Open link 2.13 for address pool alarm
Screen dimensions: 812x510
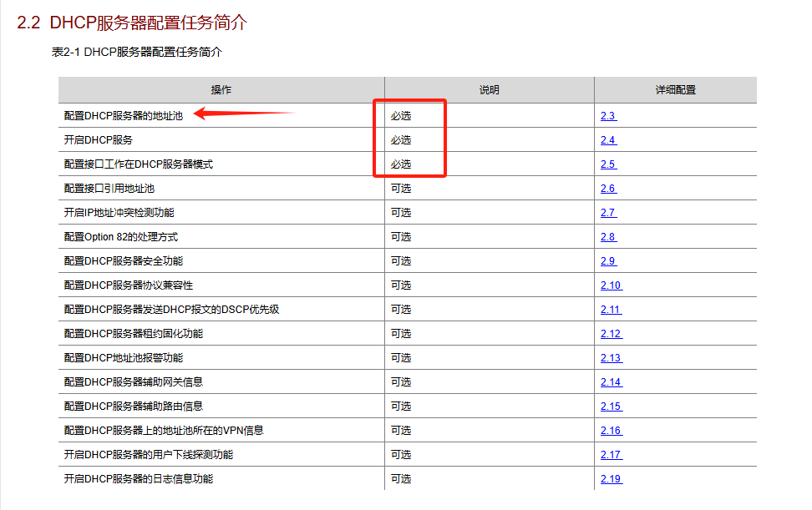click(611, 358)
